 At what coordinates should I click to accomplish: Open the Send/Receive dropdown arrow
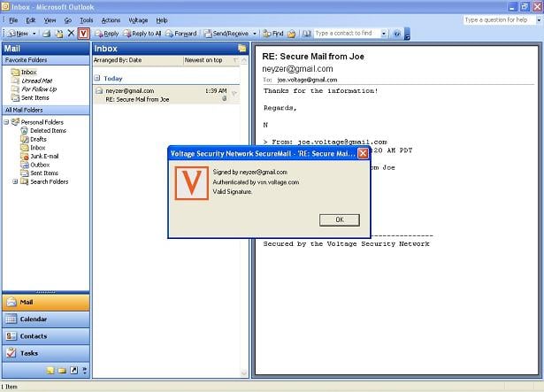[254, 34]
